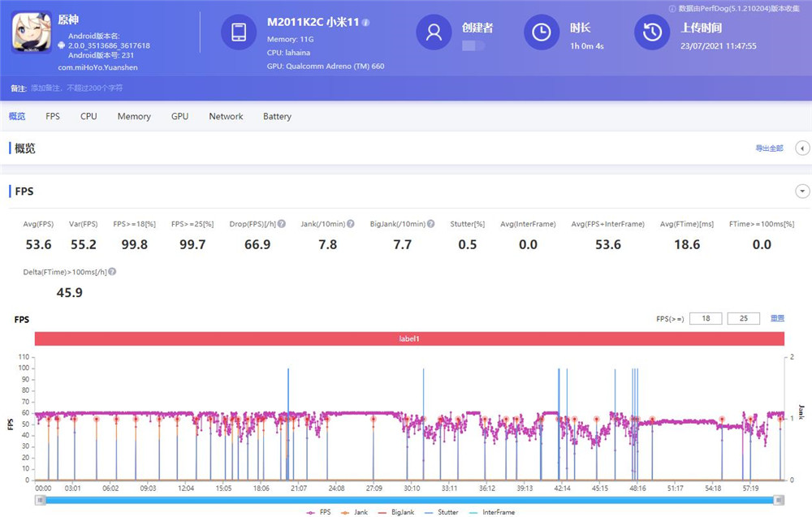The image size is (812, 517).
Task: Collapse the FPS section with its arrow
Action: pyautogui.click(x=802, y=191)
